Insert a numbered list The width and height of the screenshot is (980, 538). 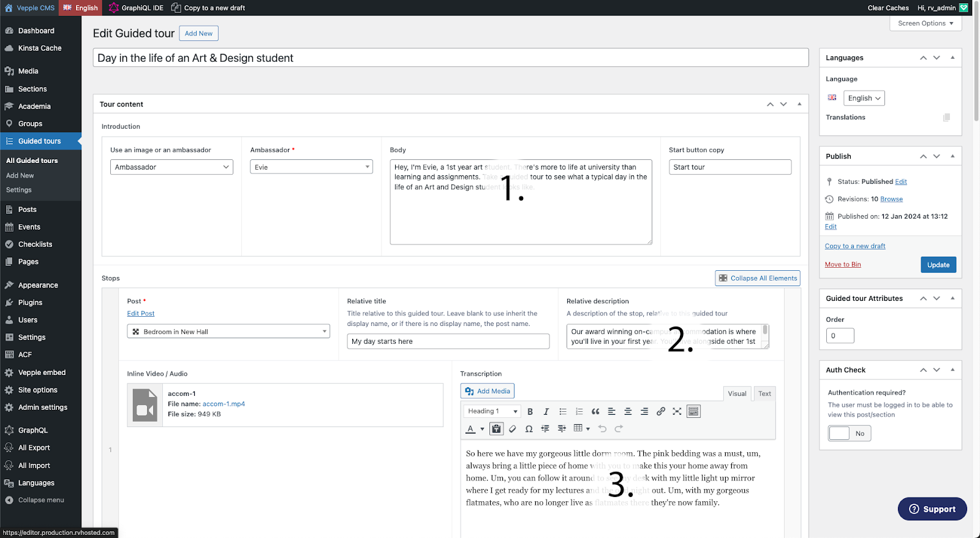[x=579, y=412]
